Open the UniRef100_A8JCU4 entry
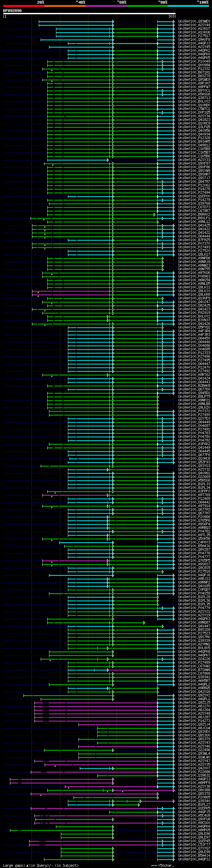Viewport: 212px width, 868px height. point(194,728)
